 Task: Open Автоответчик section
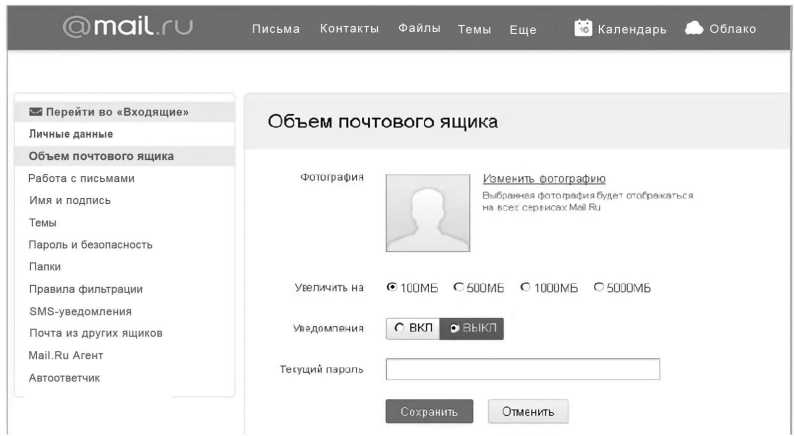(x=64, y=378)
